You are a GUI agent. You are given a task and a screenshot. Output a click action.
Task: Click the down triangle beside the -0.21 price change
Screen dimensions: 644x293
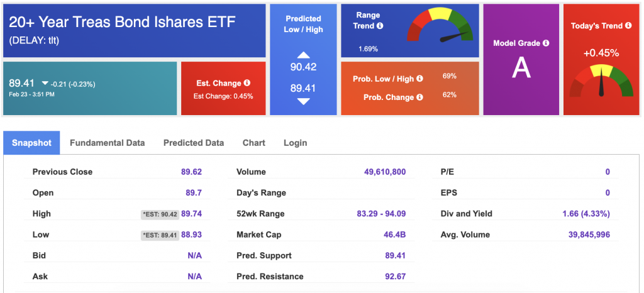[x=45, y=83]
